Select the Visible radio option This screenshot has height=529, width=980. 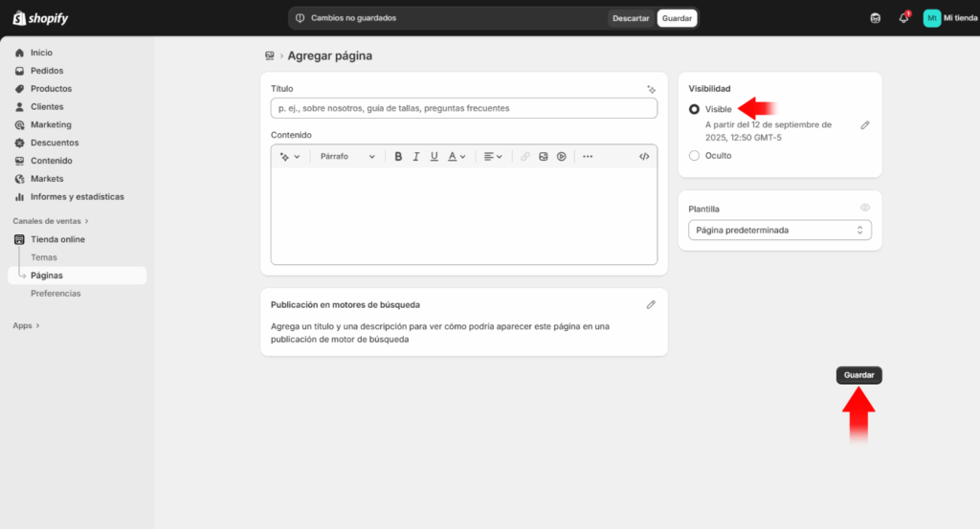(x=695, y=109)
